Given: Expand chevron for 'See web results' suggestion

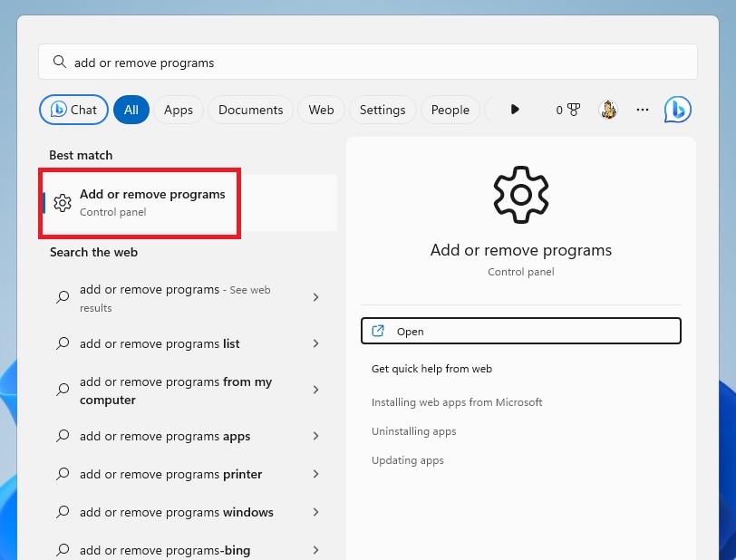Looking at the screenshot, I should (316, 297).
